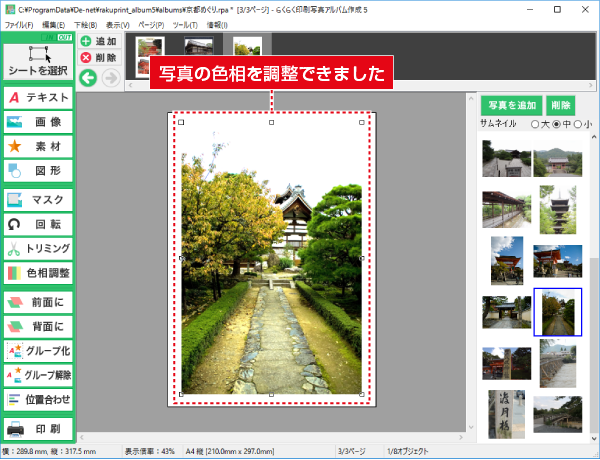Delete the page with 削除 in toolbar
Viewport: 600px width, 460px height.
pyautogui.click(x=99, y=57)
